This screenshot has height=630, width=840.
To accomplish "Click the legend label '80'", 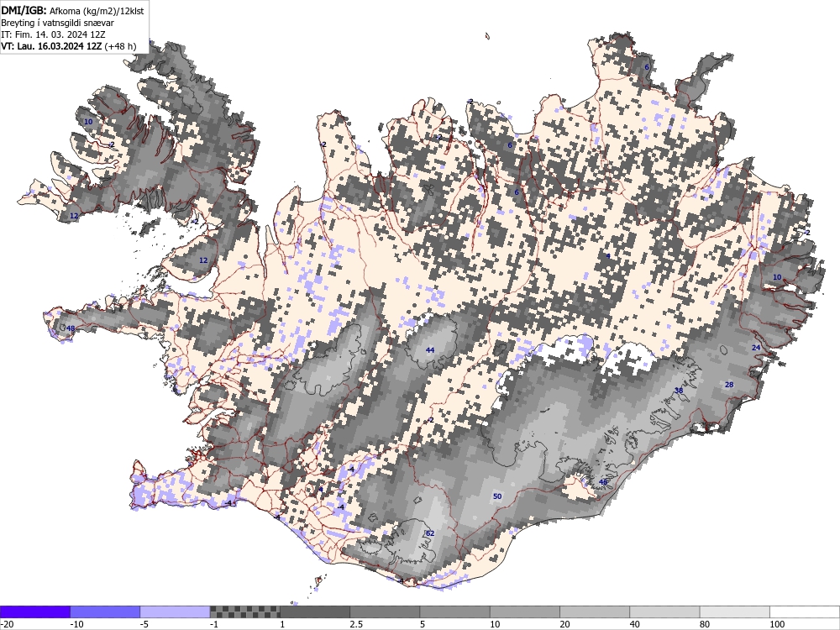I will pyautogui.click(x=706, y=624).
